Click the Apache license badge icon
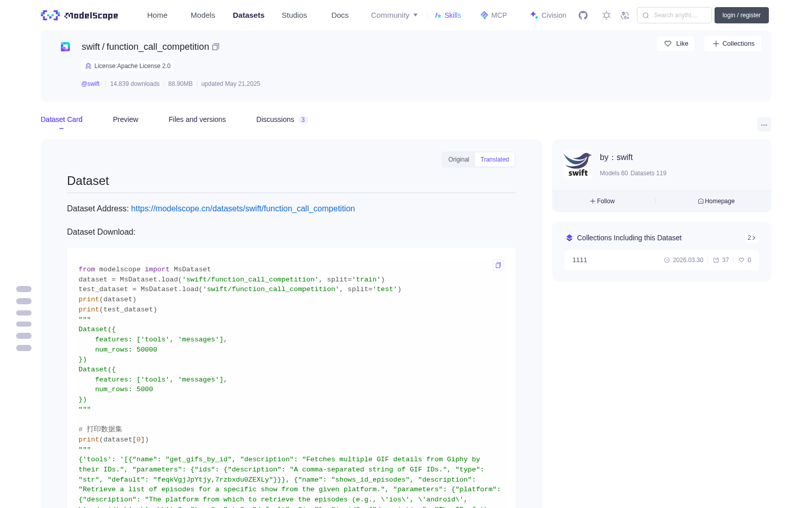Viewport: 812px width, 508px height. click(x=88, y=66)
